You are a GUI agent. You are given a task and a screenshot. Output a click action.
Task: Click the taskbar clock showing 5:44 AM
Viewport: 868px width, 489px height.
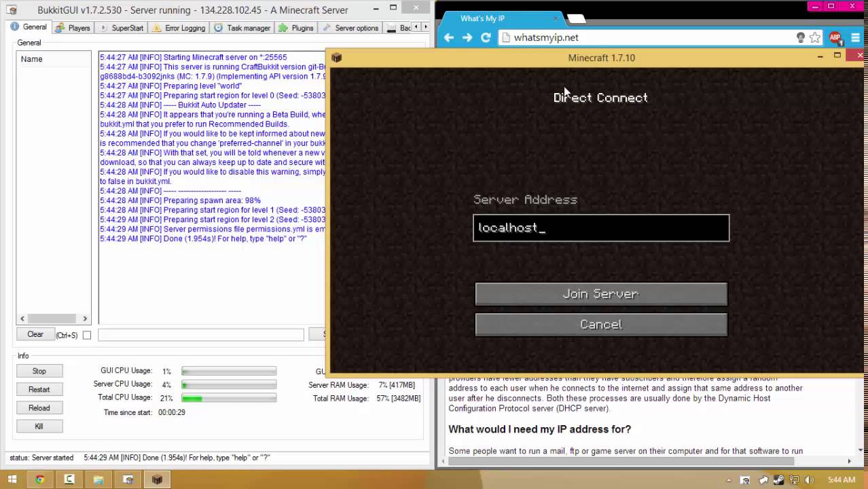click(x=841, y=480)
